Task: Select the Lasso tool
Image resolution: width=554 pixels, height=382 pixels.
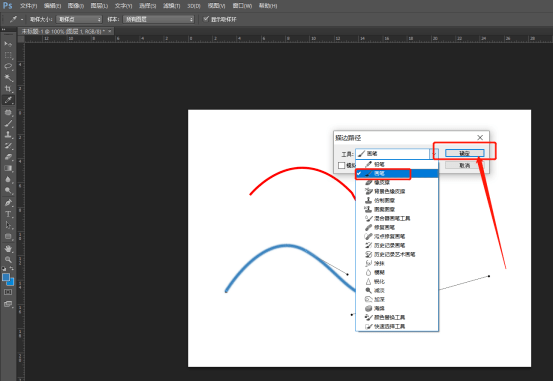Action: pyautogui.click(x=8, y=66)
